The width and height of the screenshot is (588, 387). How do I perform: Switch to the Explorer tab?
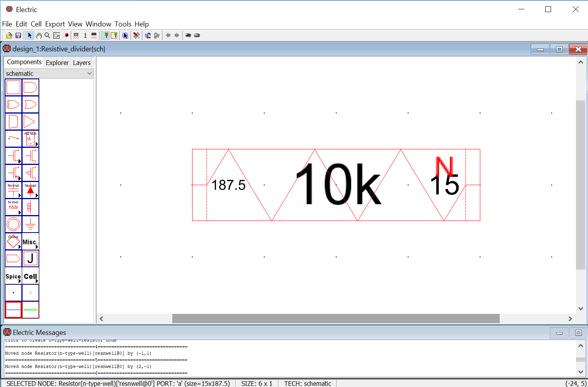click(x=57, y=63)
